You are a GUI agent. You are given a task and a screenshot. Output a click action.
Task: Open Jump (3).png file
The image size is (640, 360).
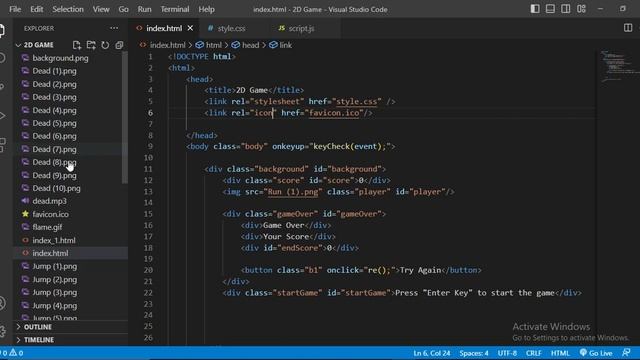[x=55, y=292]
